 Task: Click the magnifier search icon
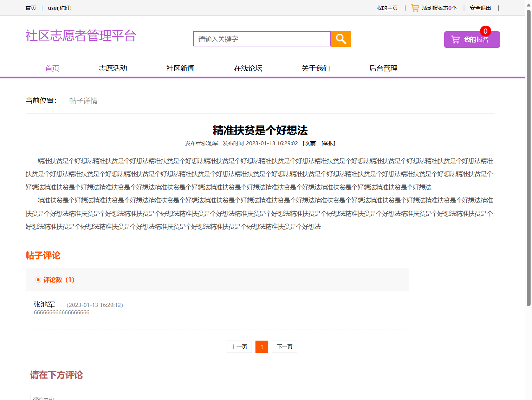[340, 39]
